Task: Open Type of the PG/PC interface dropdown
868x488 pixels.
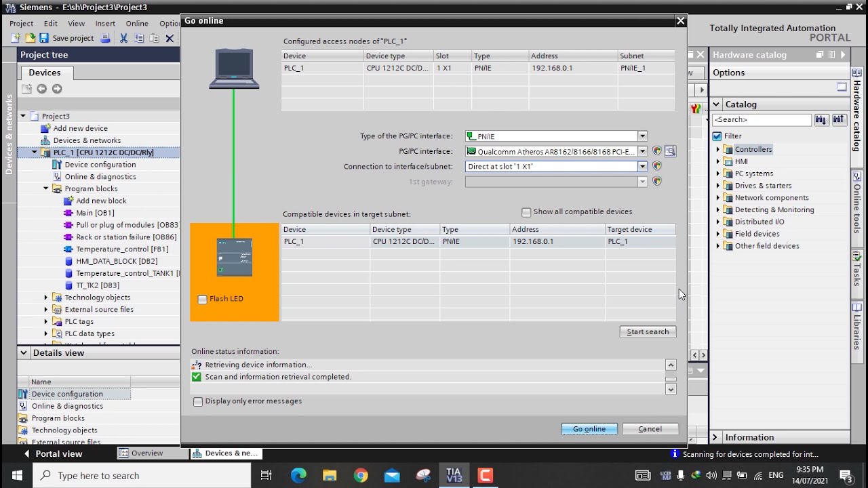Action: pos(642,136)
